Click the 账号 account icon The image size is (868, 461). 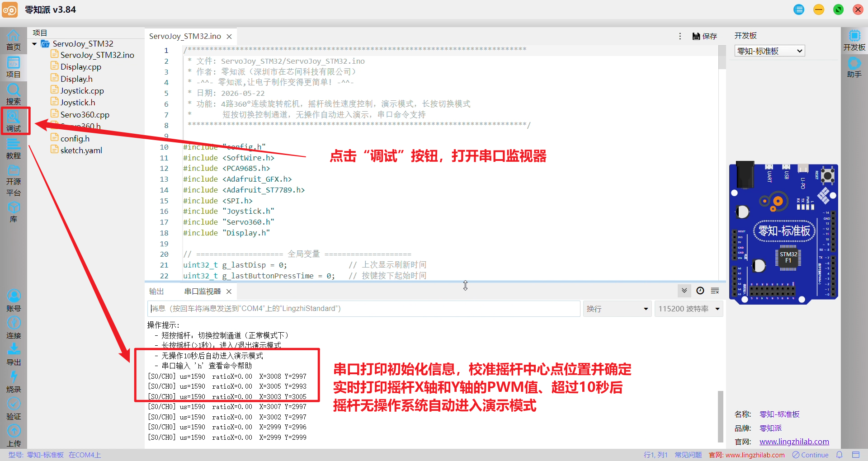click(x=14, y=301)
